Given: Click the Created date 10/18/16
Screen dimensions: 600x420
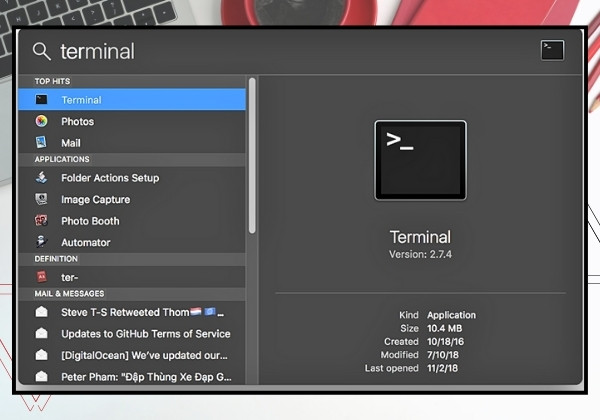Looking at the screenshot, I should pos(445,341).
